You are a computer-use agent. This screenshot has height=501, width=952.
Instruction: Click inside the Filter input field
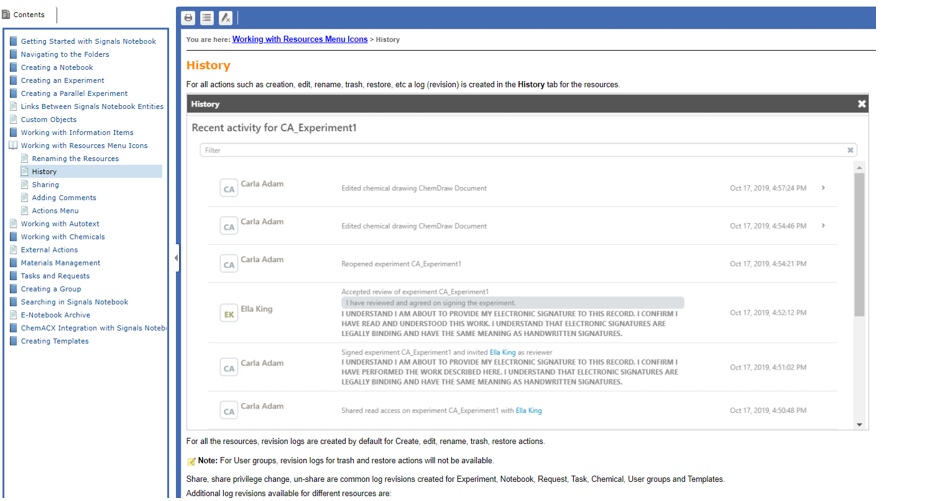pos(522,150)
